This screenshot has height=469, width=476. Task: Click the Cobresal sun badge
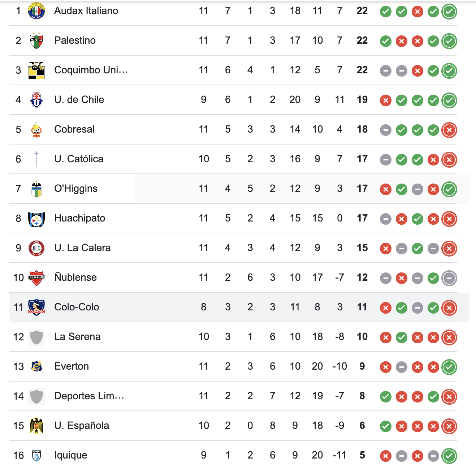pos(36,129)
